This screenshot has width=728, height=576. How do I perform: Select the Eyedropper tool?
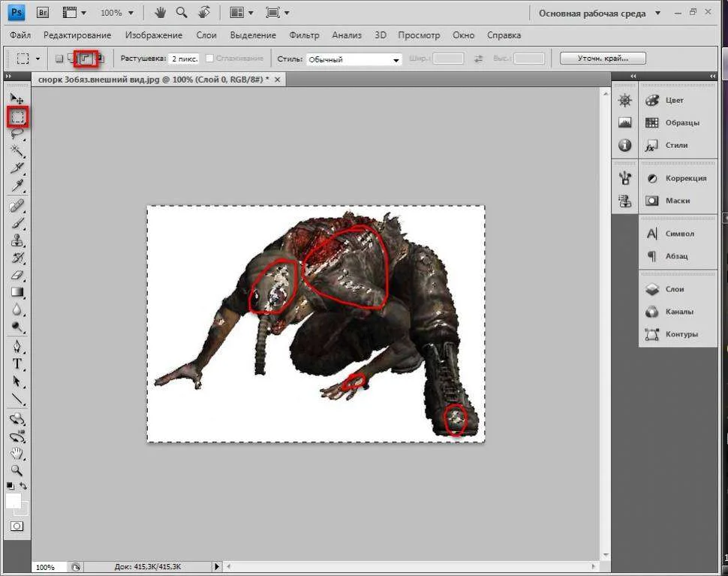[x=17, y=185]
